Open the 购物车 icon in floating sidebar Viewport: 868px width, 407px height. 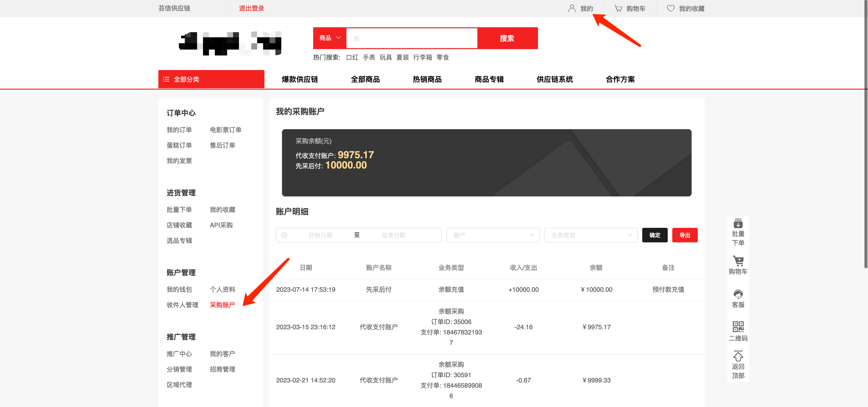click(x=738, y=261)
